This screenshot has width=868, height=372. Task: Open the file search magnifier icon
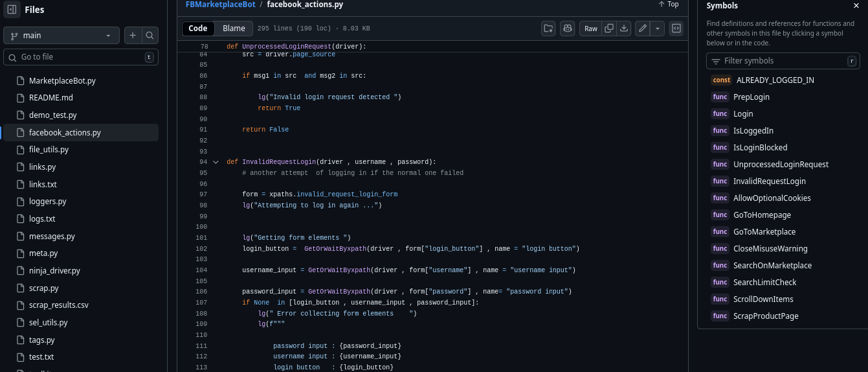coord(150,36)
